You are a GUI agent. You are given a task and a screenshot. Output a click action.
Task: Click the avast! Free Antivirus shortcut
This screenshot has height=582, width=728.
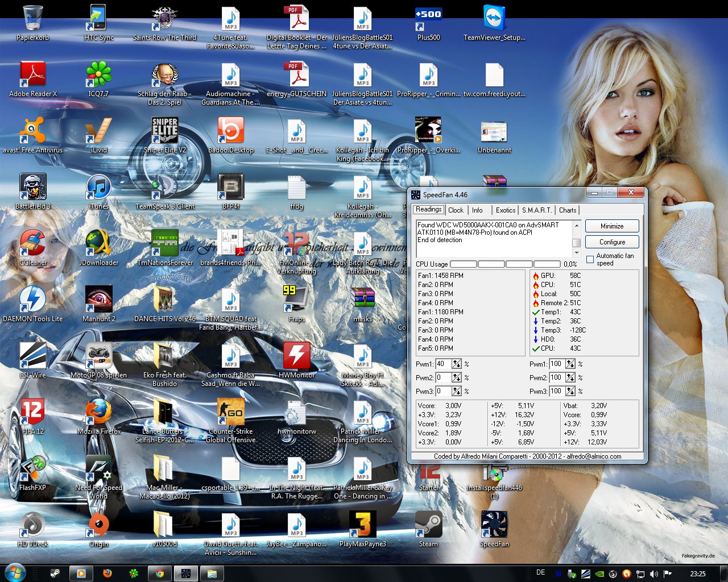click(32, 136)
